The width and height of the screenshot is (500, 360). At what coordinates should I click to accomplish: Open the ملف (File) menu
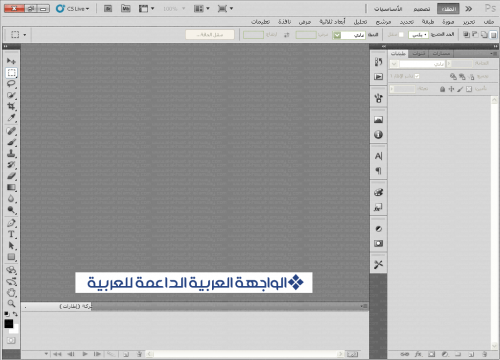pyautogui.click(x=489, y=22)
